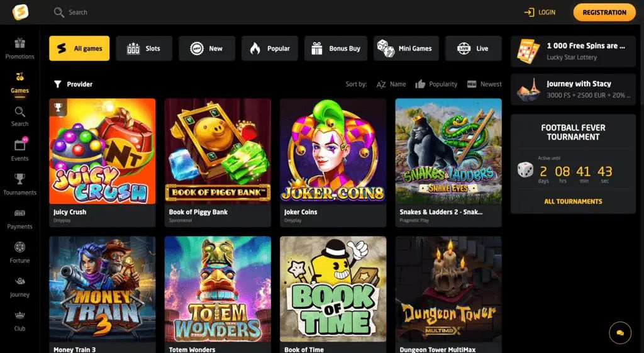
Task: Switch to the Popular category
Action: point(270,48)
